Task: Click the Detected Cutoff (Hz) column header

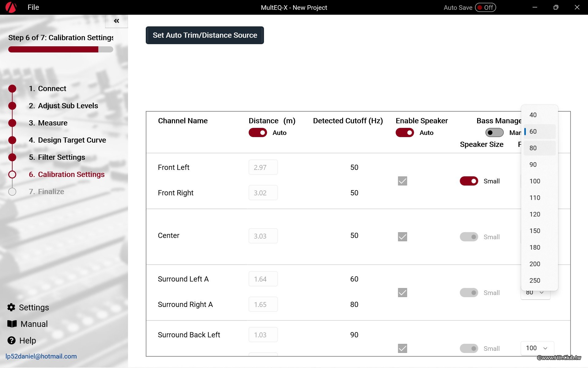Action: 348,121
